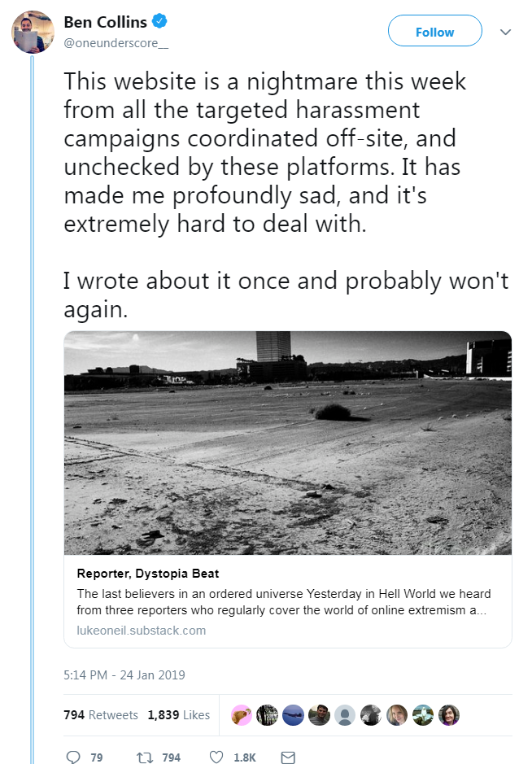Click the reply speech bubble icon
Image resolution: width=532 pixels, height=764 pixels.
73,757
